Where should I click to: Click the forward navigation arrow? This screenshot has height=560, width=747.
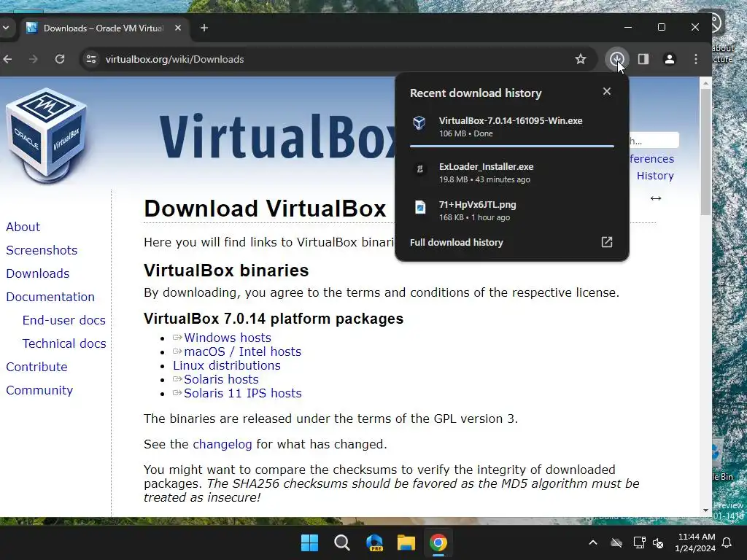(34, 59)
